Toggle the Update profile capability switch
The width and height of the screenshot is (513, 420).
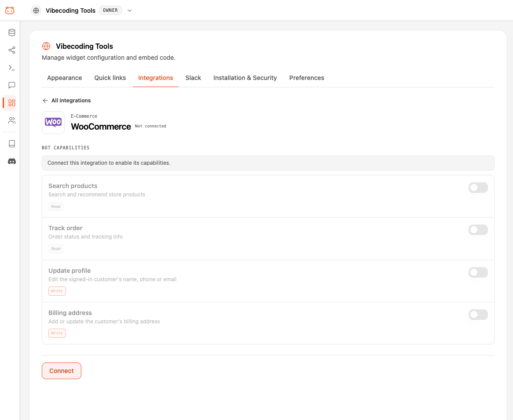point(478,272)
